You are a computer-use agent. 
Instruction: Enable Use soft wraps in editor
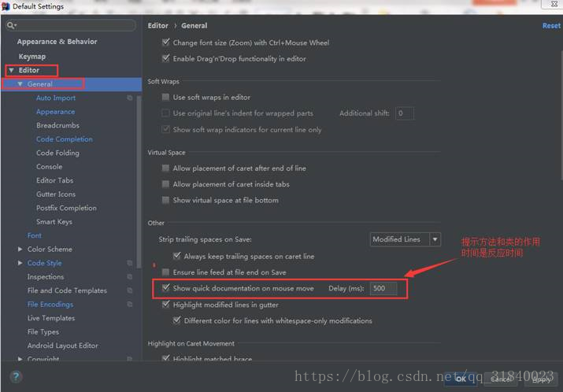165,97
